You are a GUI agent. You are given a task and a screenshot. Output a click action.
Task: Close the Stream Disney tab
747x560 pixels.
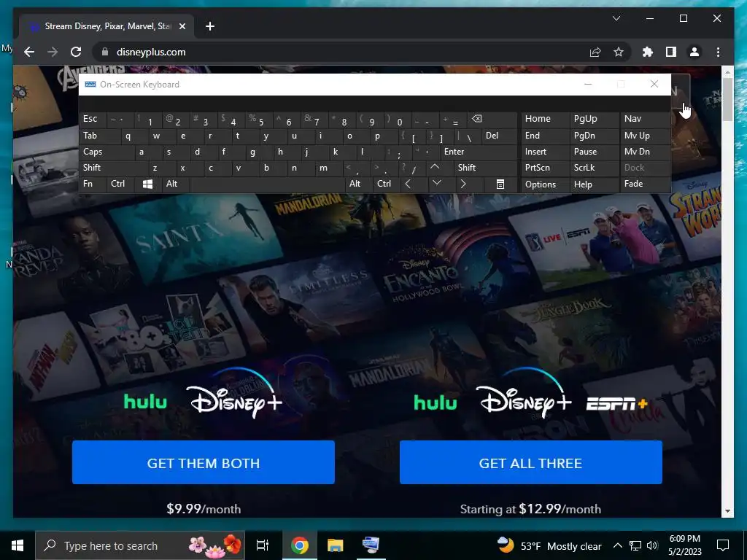(x=182, y=26)
